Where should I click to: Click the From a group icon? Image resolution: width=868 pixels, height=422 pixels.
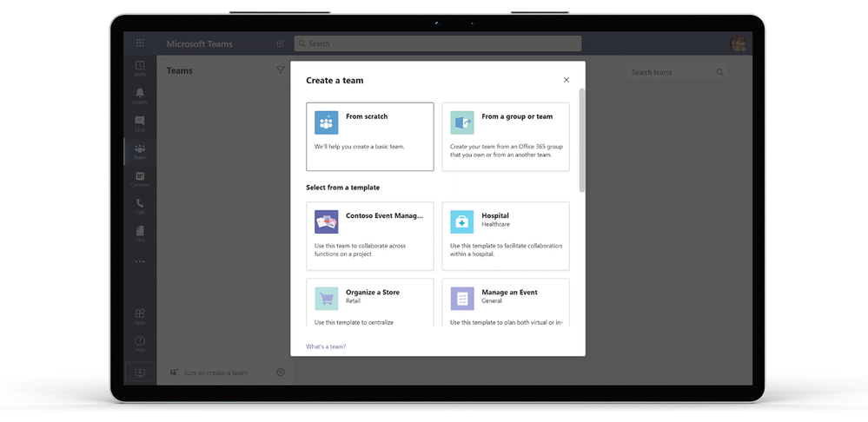pyautogui.click(x=462, y=122)
